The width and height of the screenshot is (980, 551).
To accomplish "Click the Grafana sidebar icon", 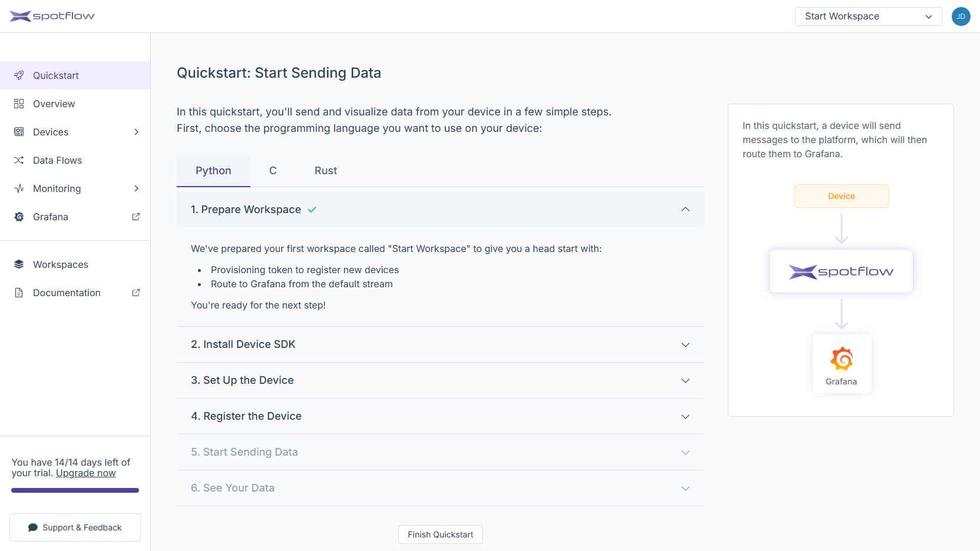I will (19, 217).
